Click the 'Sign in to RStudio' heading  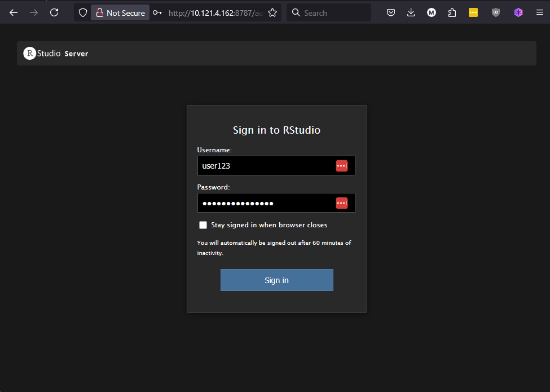point(277,130)
